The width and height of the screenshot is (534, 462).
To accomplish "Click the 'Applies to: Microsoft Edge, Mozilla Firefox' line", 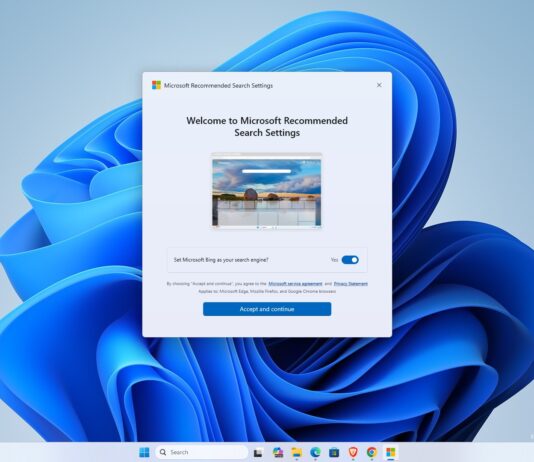I will coord(267,291).
